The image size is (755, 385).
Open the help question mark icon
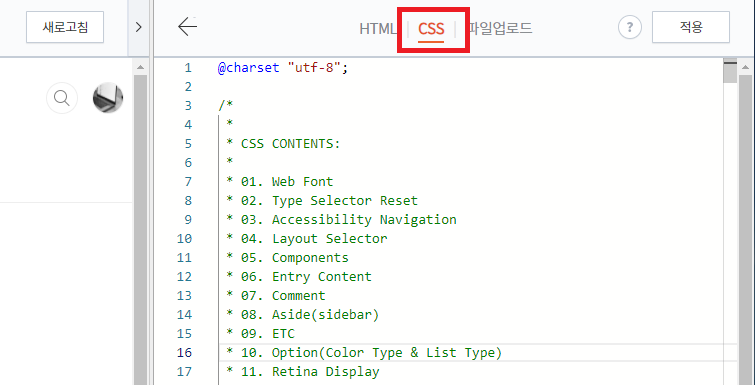(630, 27)
